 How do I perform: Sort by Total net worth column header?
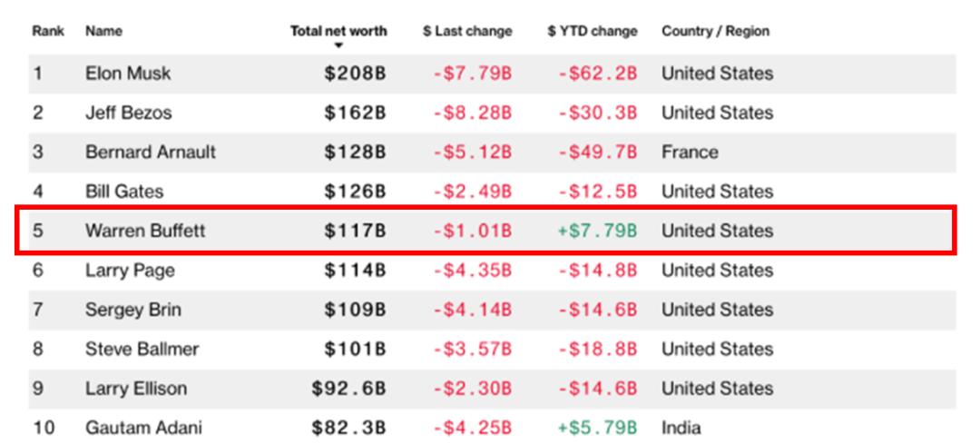pos(338,31)
